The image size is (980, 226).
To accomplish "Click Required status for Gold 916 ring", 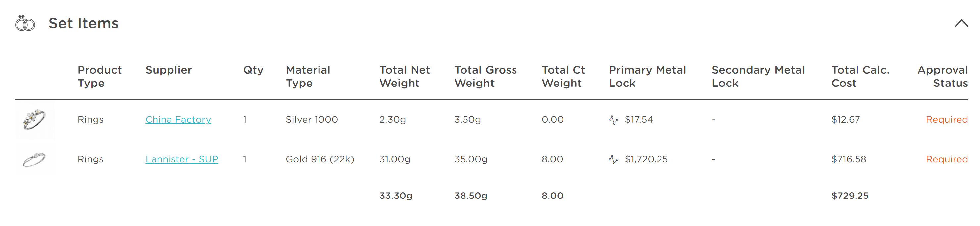I will point(947,159).
